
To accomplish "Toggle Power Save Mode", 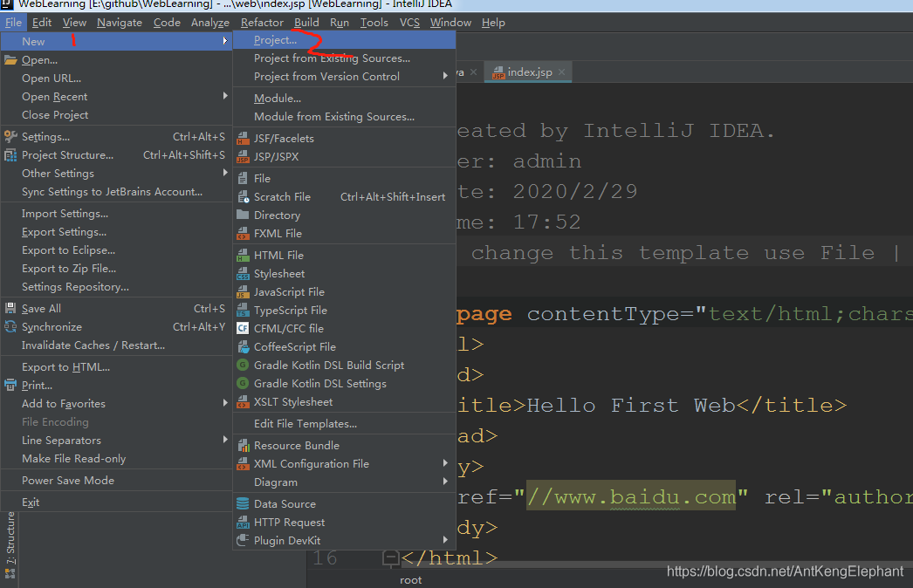I will [116, 481].
